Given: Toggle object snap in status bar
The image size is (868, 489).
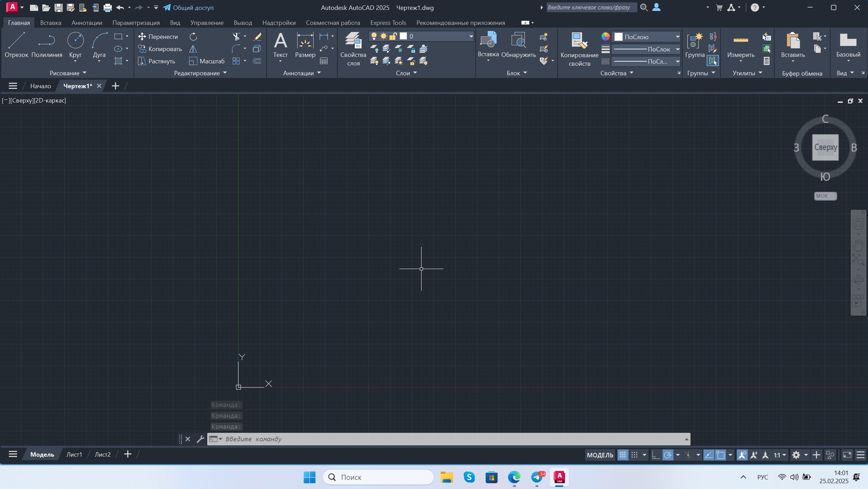Looking at the screenshot, I should [720, 455].
